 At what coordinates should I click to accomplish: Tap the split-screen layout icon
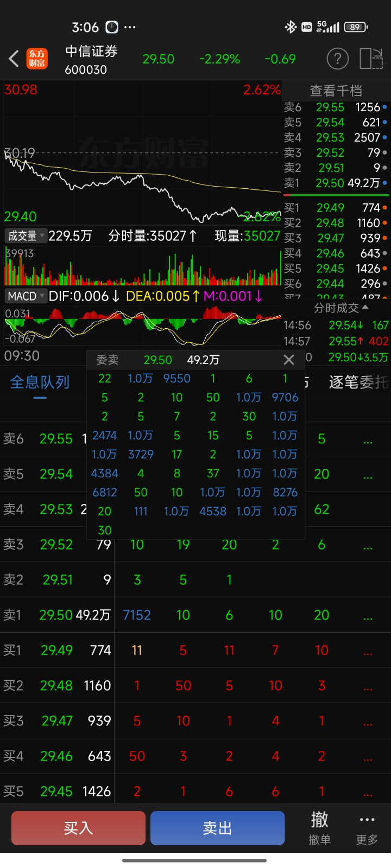click(x=371, y=59)
